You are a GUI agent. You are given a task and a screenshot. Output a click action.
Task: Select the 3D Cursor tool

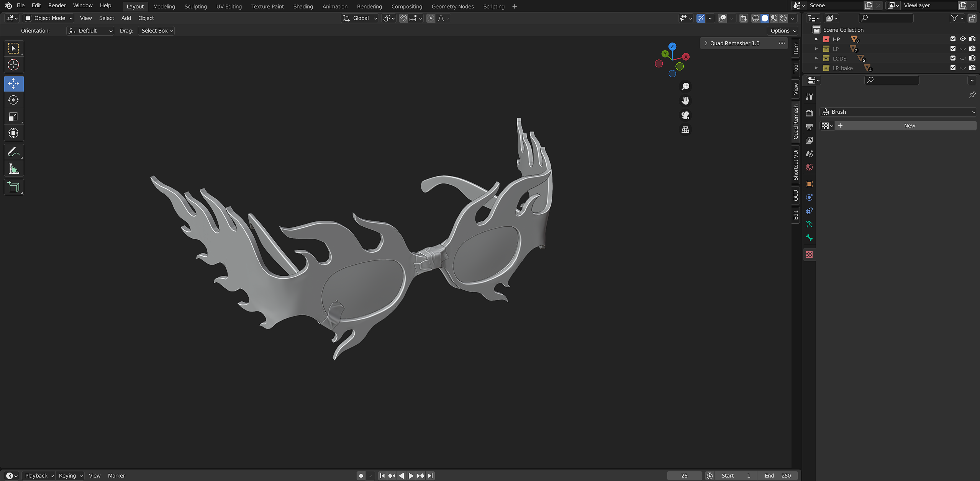tap(13, 65)
